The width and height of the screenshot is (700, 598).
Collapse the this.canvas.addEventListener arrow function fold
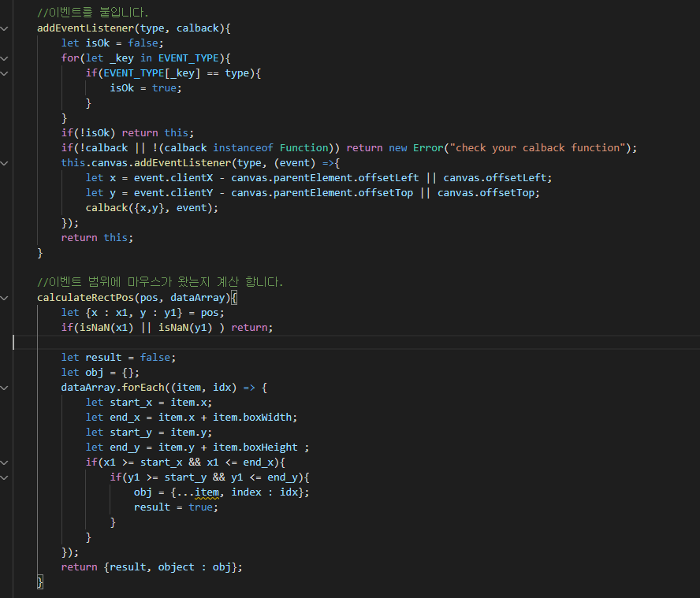[x=5, y=163]
